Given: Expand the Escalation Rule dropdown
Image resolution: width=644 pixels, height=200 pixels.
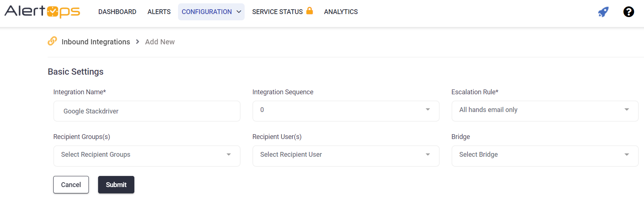Looking at the screenshot, I should coord(544,110).
